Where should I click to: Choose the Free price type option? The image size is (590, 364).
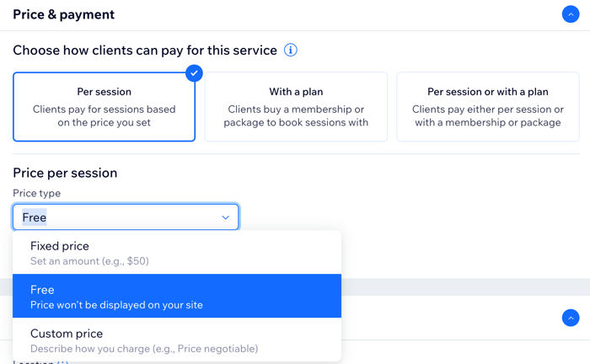[x=177, y=296]
